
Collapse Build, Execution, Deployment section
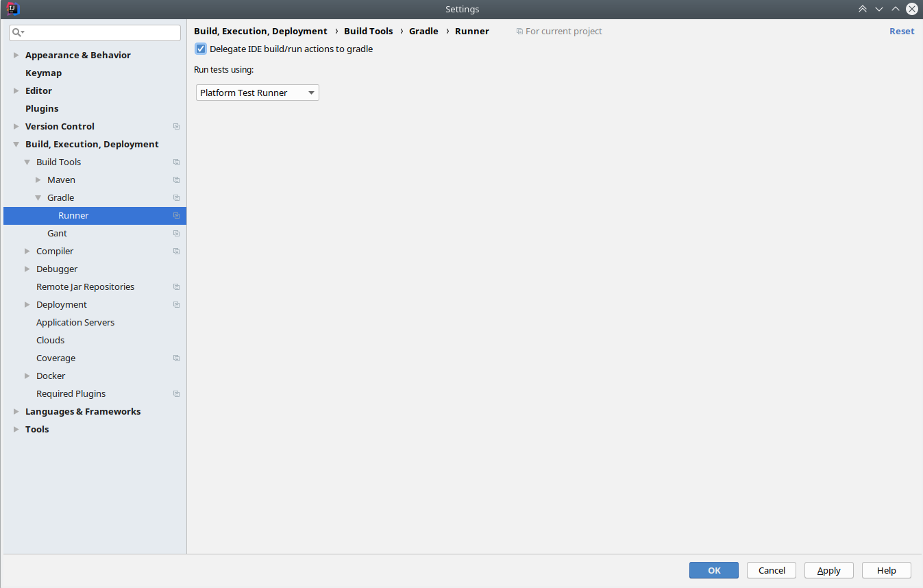click(16, 145)
